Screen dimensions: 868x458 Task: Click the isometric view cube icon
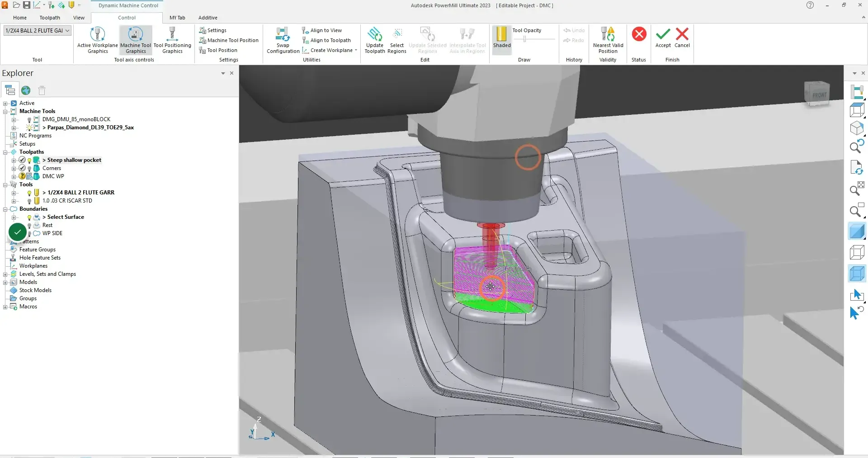tap(857, 128)
